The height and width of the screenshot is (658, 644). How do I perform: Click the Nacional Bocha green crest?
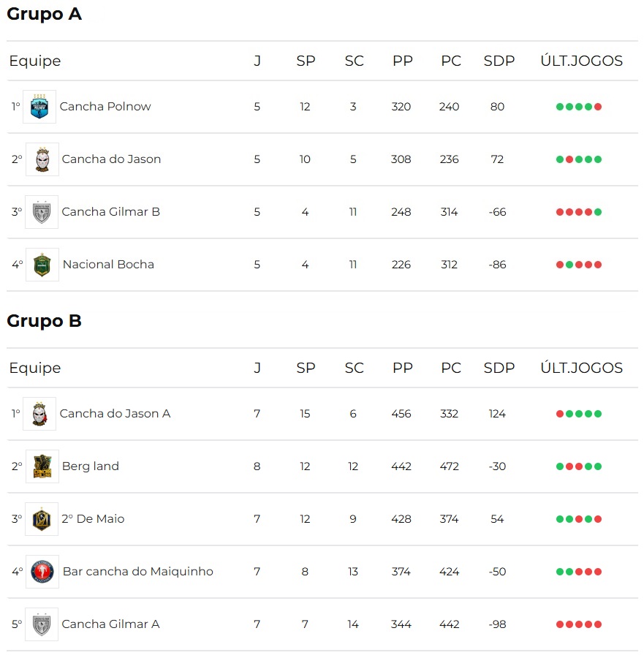(x=42, y=265)
